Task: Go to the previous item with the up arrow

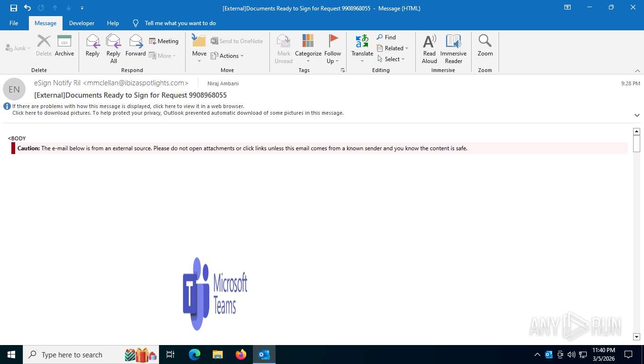Action: 55,8
